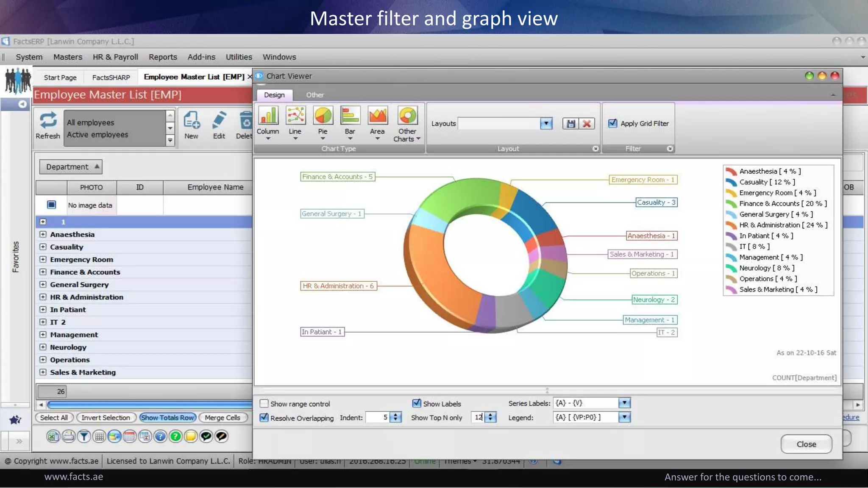Click the delete layout red X icon

tap(587, 124)
